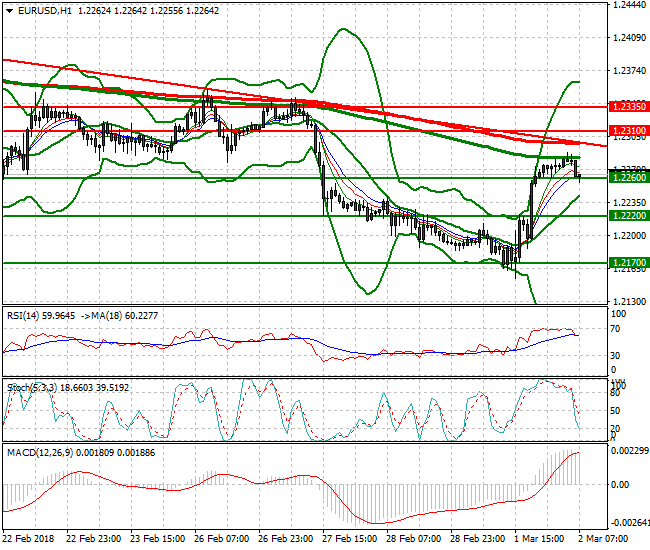650x550 pixels.
Task: Click the 1 Mar 15:00 time label
Action: coord(539,539)
